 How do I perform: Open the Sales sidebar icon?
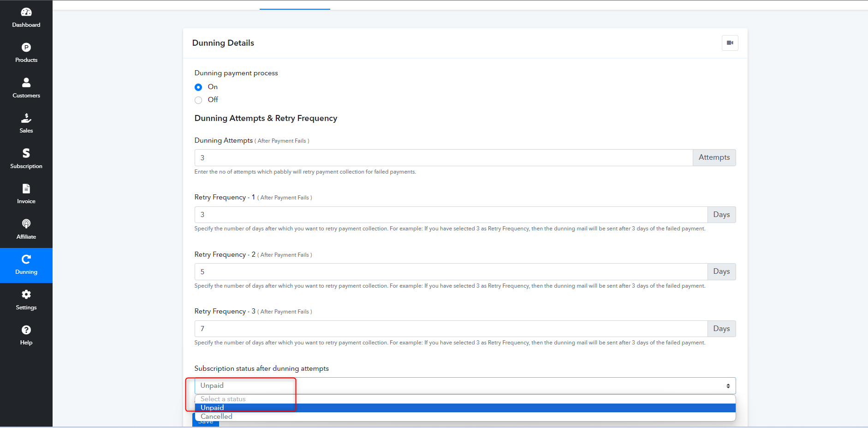pyautogui.click(x=26, y=118)
